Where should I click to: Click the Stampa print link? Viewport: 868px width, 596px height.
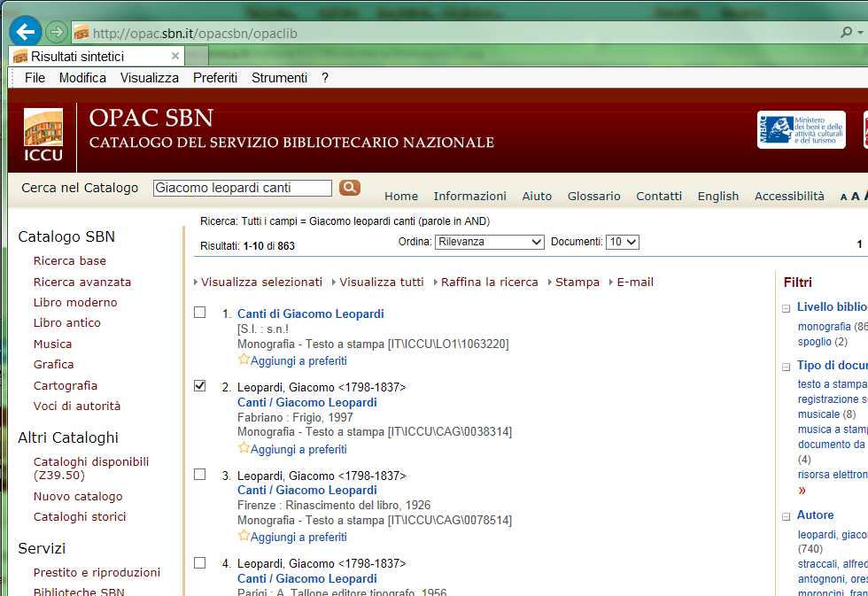(x=577, y=283)
